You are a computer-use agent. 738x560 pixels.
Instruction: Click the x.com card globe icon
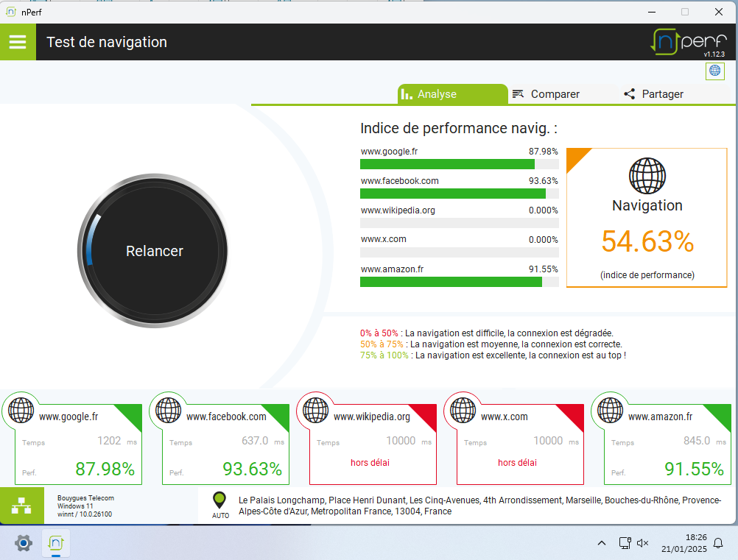coord(463,410)
